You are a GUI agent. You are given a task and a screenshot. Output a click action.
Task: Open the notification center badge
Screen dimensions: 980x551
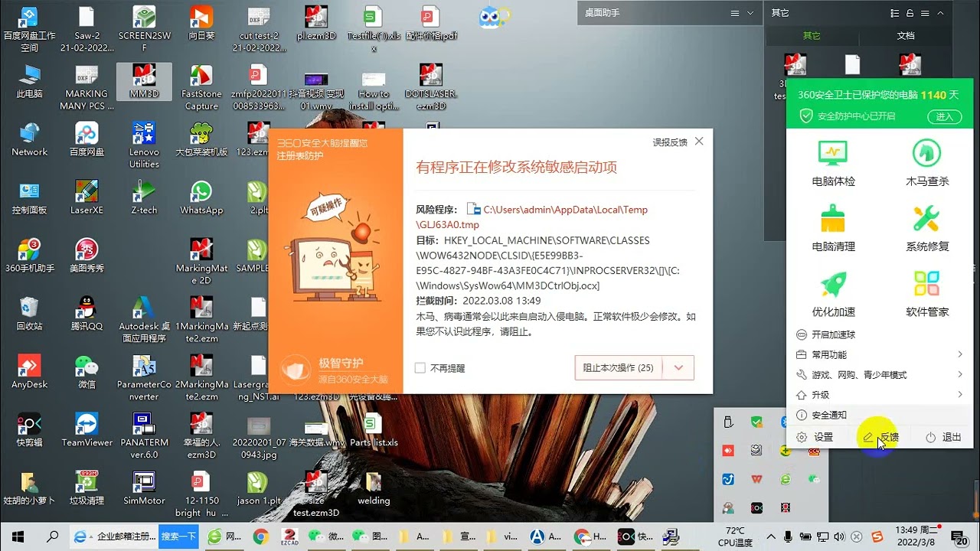tap(959, 536)
